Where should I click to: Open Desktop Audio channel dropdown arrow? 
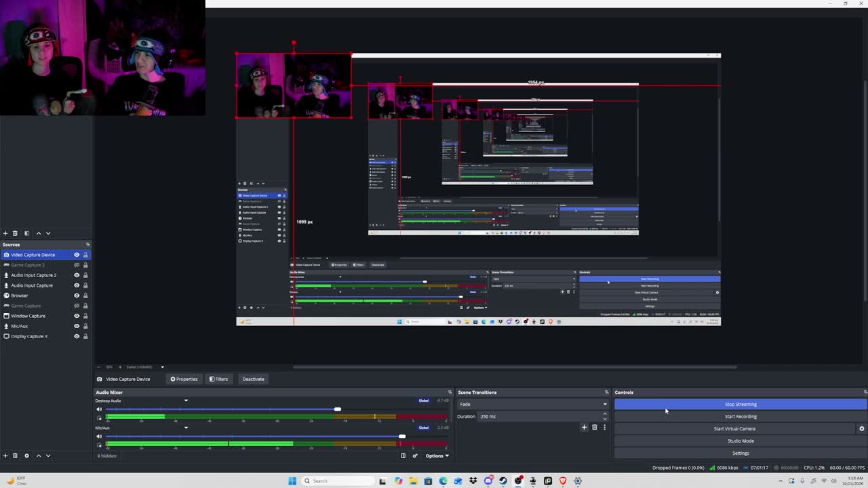point(186,401)
